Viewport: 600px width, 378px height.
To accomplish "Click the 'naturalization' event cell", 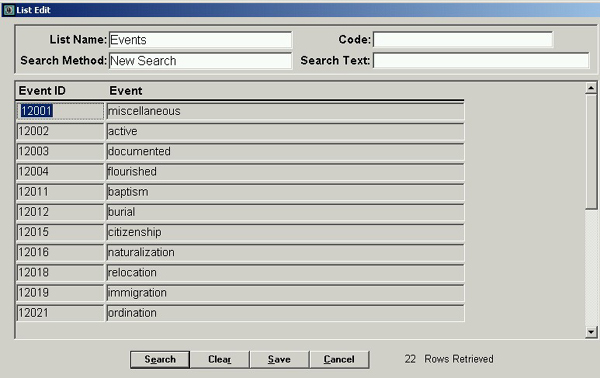I will (x=285, y=253).
